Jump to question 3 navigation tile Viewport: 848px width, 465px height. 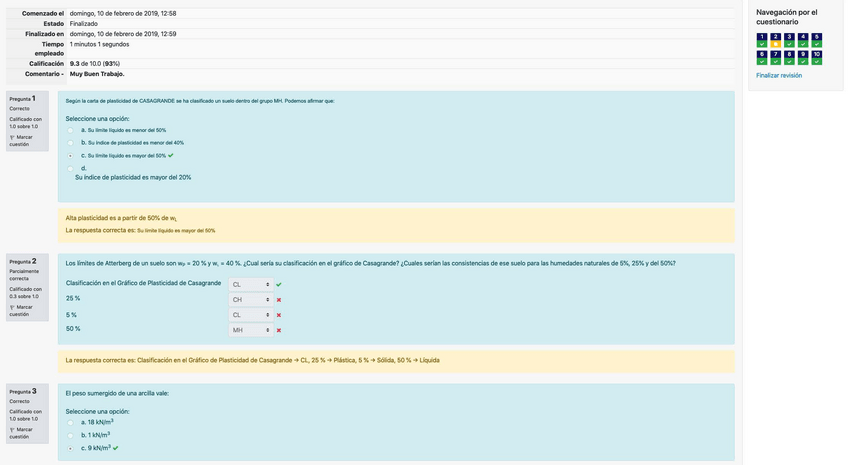click(x=790, y=41)
